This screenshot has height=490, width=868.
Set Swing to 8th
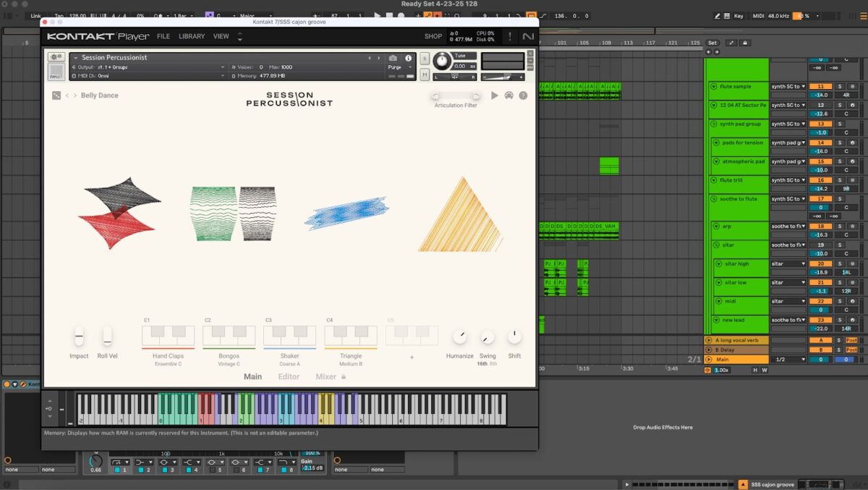coord(493,364)
